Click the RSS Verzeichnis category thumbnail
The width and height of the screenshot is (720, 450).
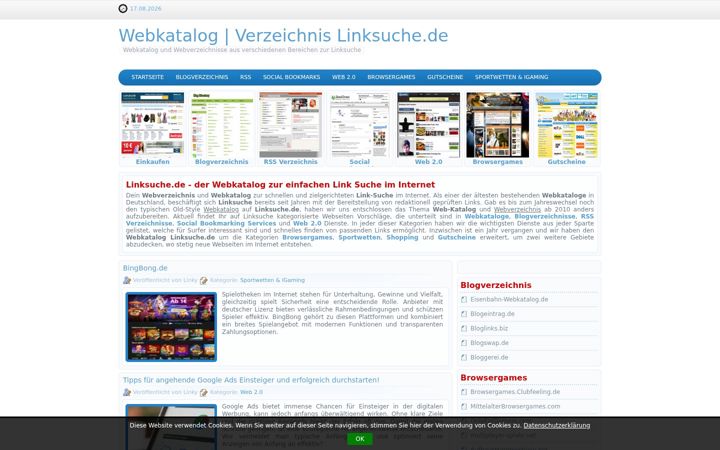pyautogui.click(x=290, y=124)
